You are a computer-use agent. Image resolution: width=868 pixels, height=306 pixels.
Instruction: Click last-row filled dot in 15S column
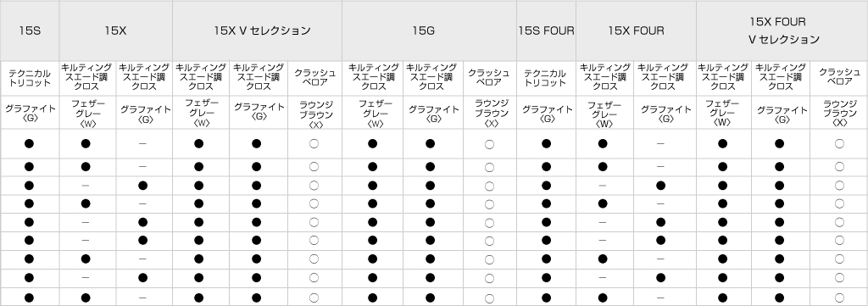point(30,298)
